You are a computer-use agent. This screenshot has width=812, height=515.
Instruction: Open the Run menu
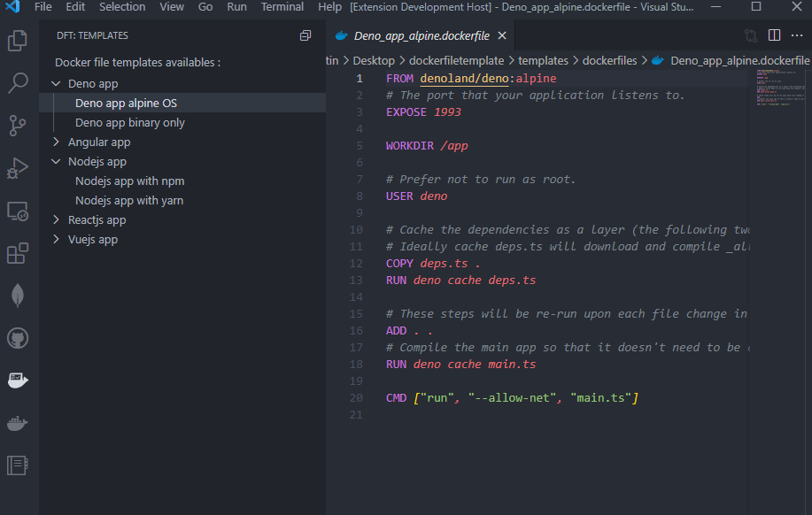tap(236, 7)
